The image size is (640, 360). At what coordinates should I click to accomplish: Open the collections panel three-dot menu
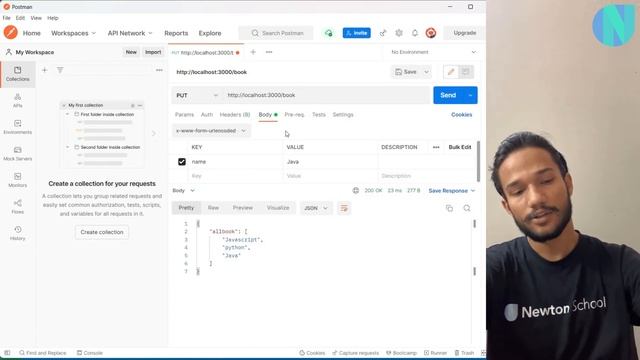(x=159, y=70)
